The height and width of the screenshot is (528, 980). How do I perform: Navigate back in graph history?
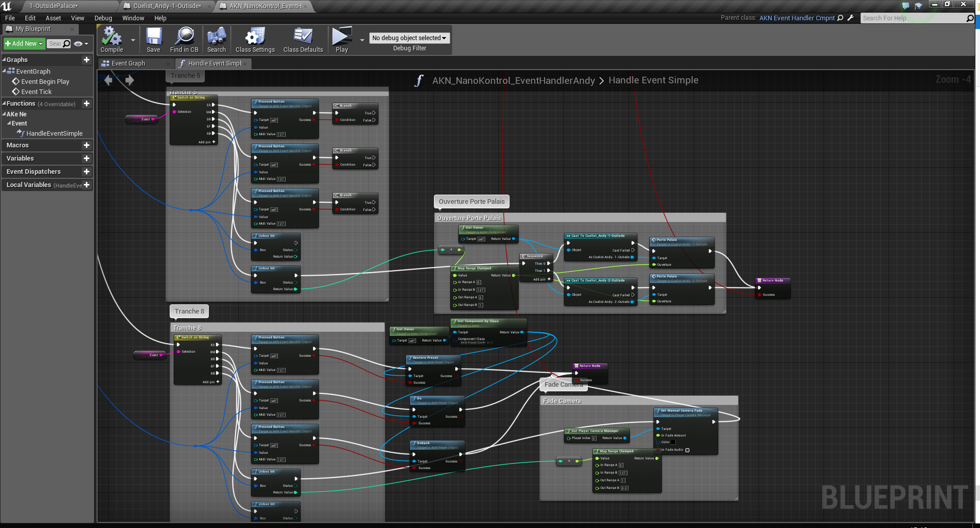pos(108,80)
